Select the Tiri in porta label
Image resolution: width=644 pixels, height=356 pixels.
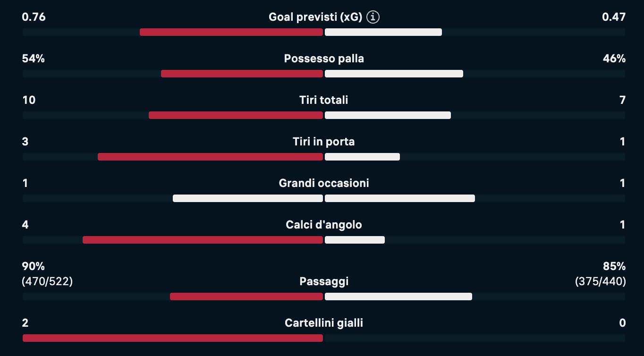tap(324, 142)
